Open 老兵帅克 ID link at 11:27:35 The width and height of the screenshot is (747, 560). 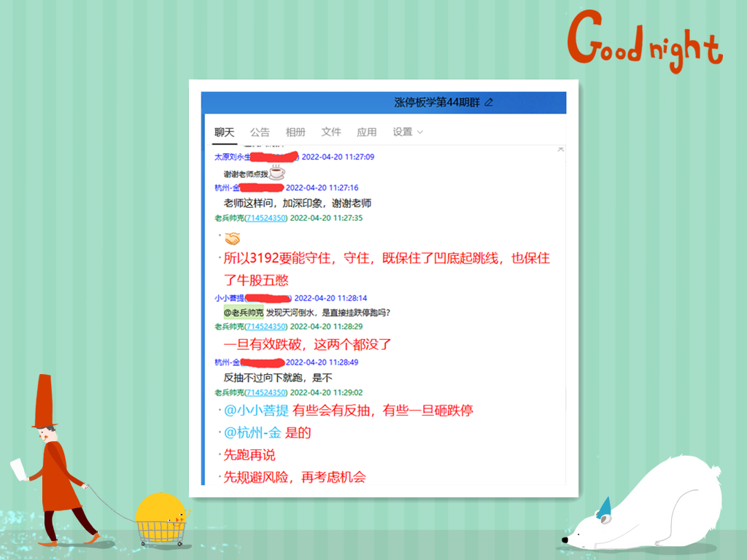point(266,218)
